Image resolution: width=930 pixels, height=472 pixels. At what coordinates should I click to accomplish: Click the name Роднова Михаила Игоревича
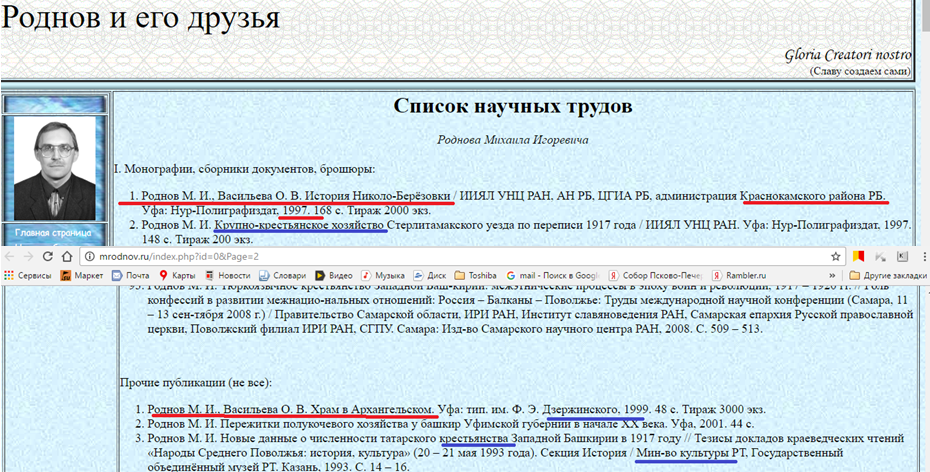tap(512, 140)
